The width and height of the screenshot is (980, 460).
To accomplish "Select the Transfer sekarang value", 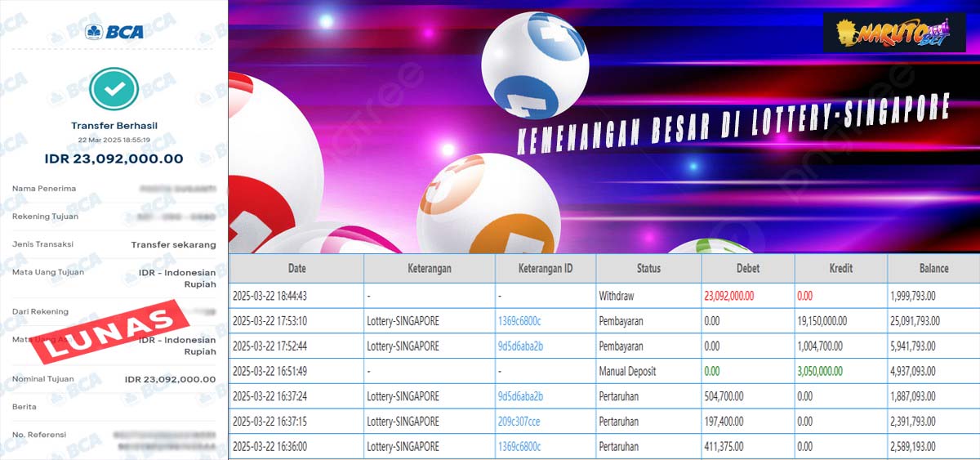I will pos(174,244).
